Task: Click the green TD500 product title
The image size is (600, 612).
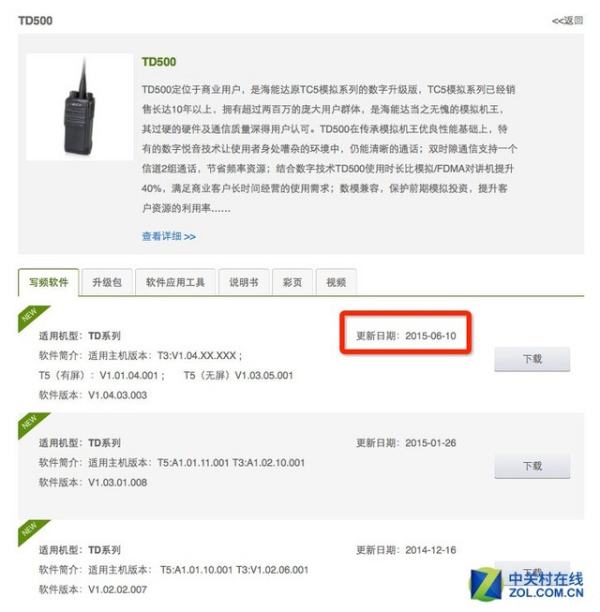Action: click(x=159, y=62)
